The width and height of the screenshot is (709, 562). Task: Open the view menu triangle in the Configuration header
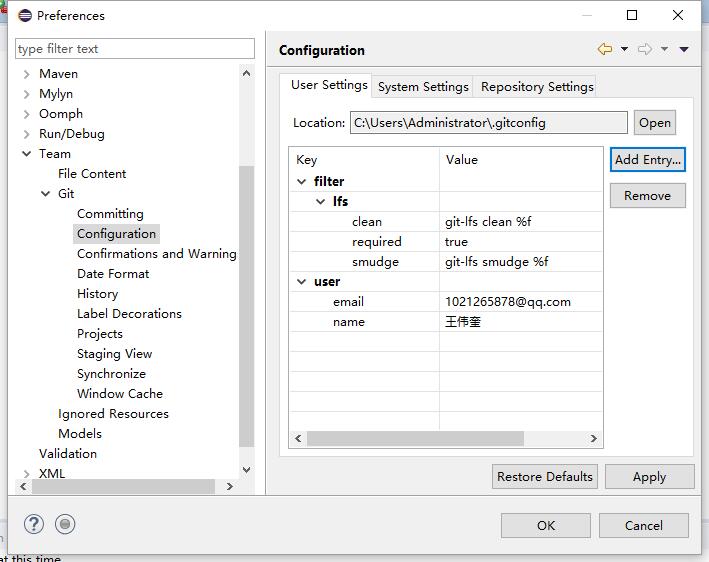[684, 49]
